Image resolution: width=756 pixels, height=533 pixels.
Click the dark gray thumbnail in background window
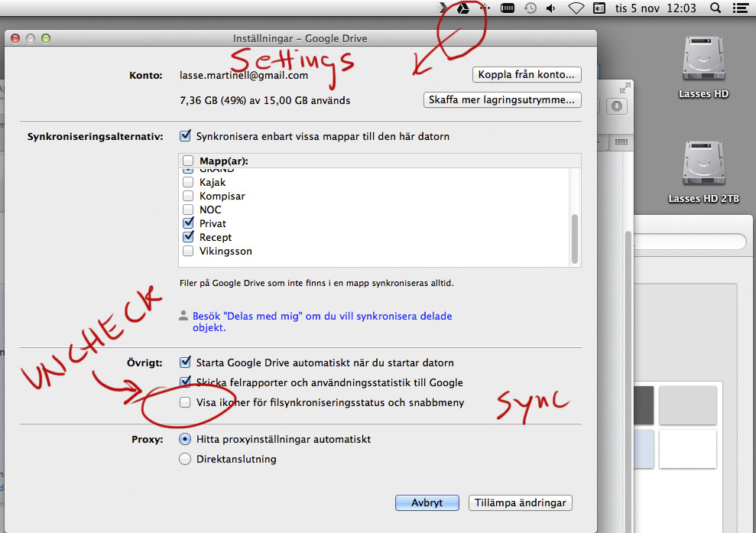coord(643,405)
